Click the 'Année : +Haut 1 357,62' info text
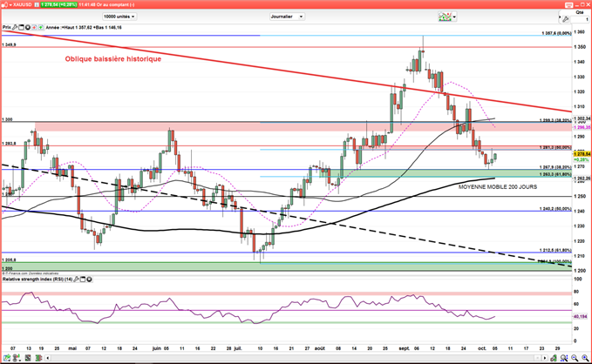The image size is (592, 364). coord(69,27)
